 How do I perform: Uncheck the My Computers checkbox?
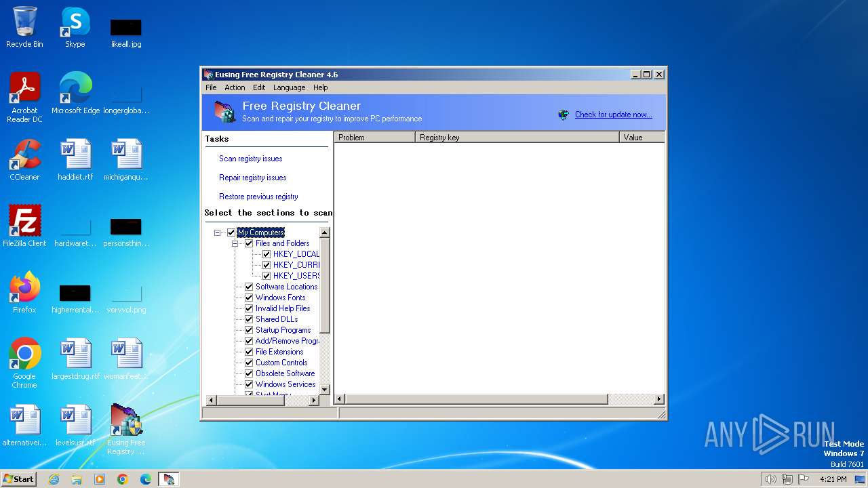coord(231,232)
